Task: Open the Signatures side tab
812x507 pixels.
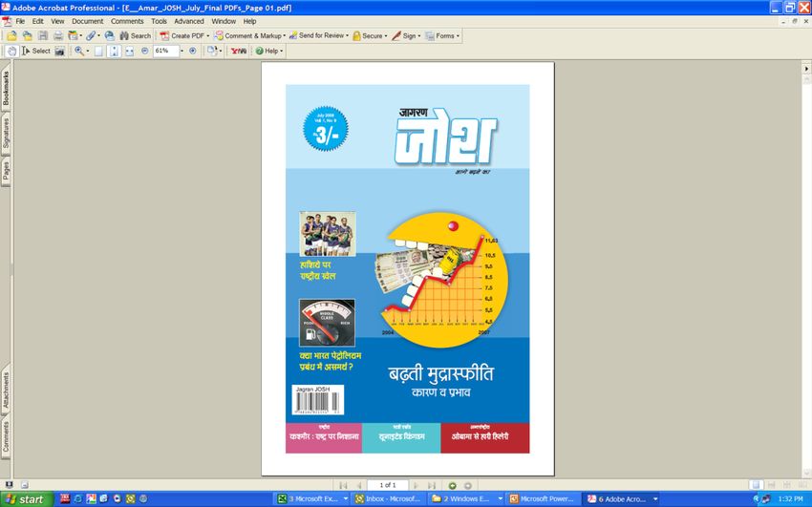Action: pyautogui.click(x=6, y=133)
